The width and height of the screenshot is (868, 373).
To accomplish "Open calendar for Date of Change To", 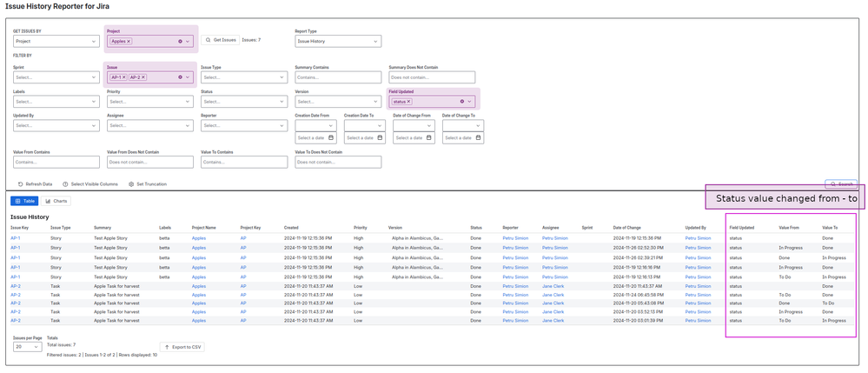I will tap(478, 137).
